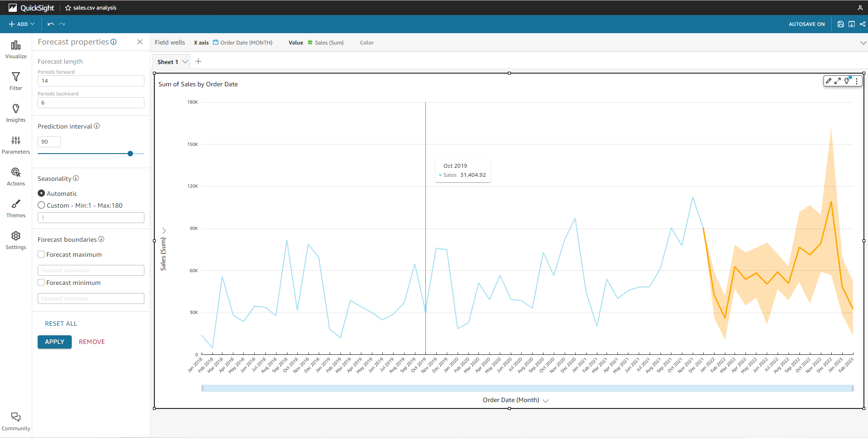Click Prediction interval info icon
Viewport: 868px width, 438px height.
pyautogui.click(x=97, y=126)
